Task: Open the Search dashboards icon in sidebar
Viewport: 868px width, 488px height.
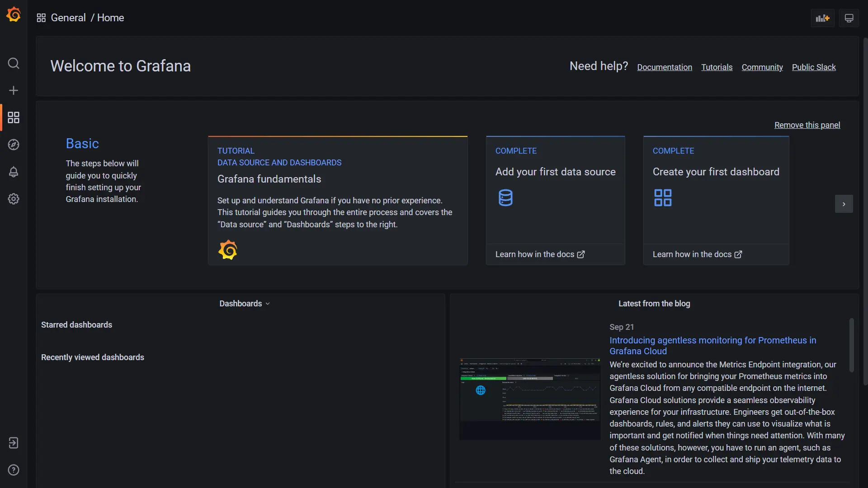Action: click(x=14, y=63)
